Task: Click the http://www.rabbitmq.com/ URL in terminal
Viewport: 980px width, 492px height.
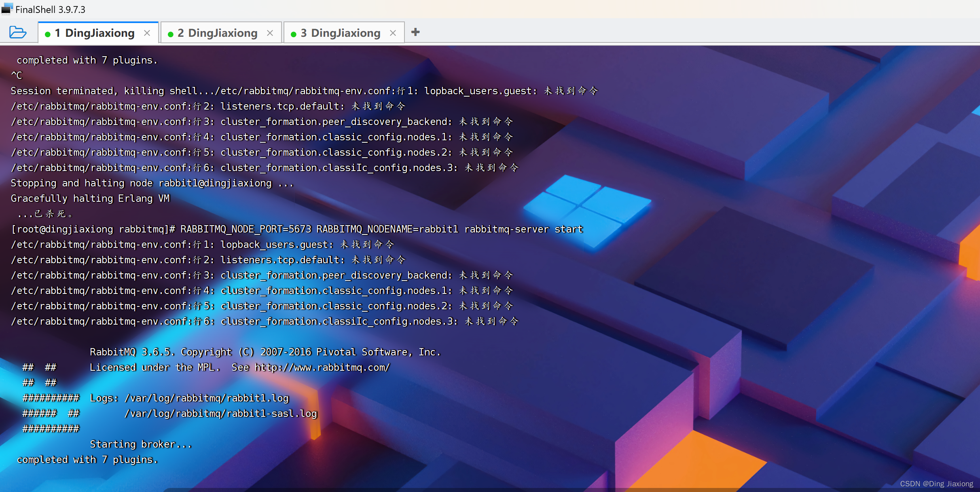Action: (x=322, y=367)
